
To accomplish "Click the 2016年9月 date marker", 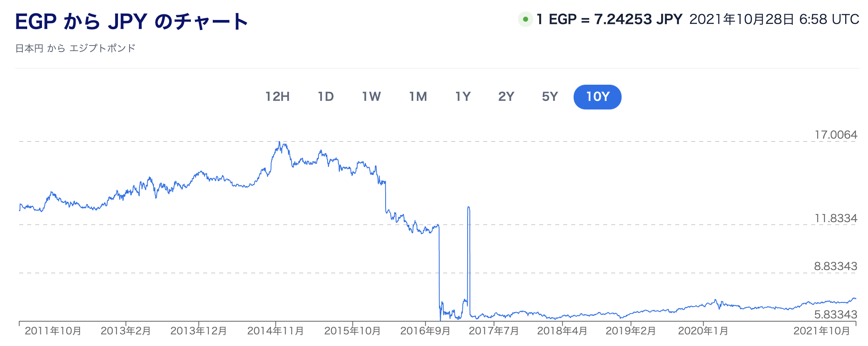I will 425,331.
